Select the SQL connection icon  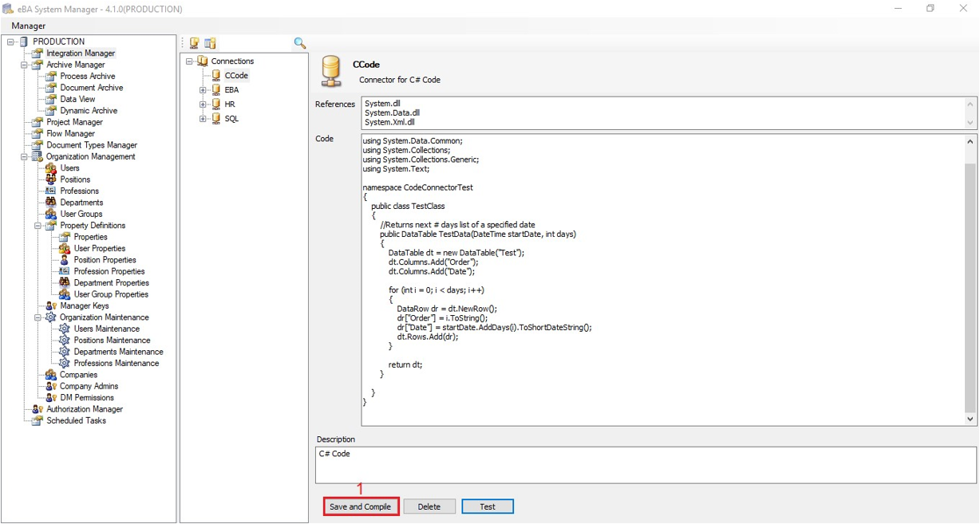point(216,119)
